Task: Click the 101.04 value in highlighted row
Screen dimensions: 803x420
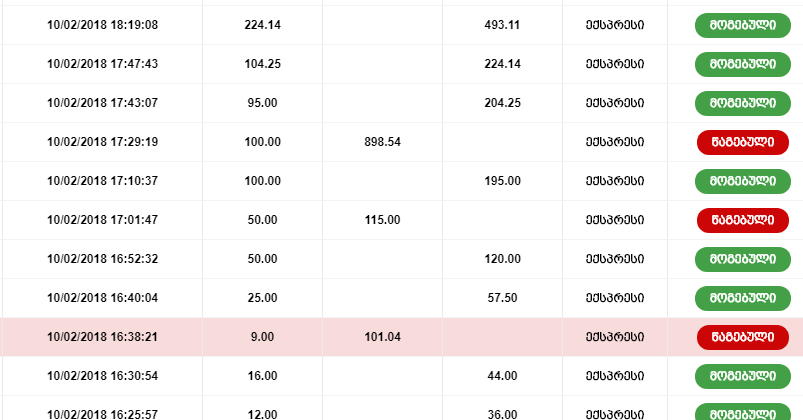Action: [383, 337]
